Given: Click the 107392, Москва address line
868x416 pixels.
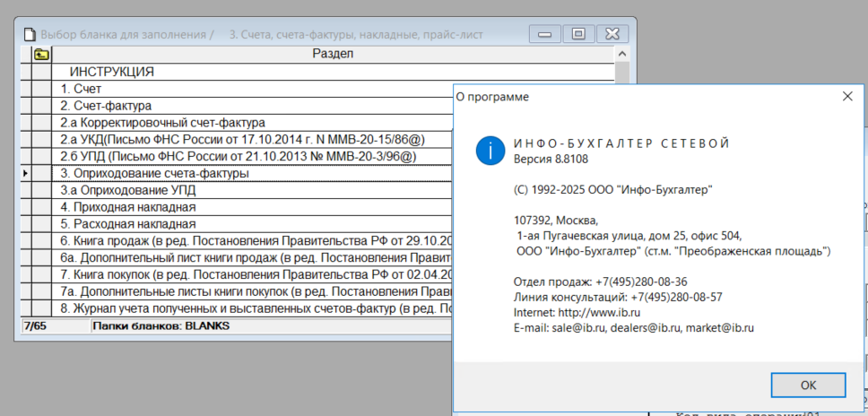Looking at the screenshot, I should pyautogui.click(x=556, y=221).
